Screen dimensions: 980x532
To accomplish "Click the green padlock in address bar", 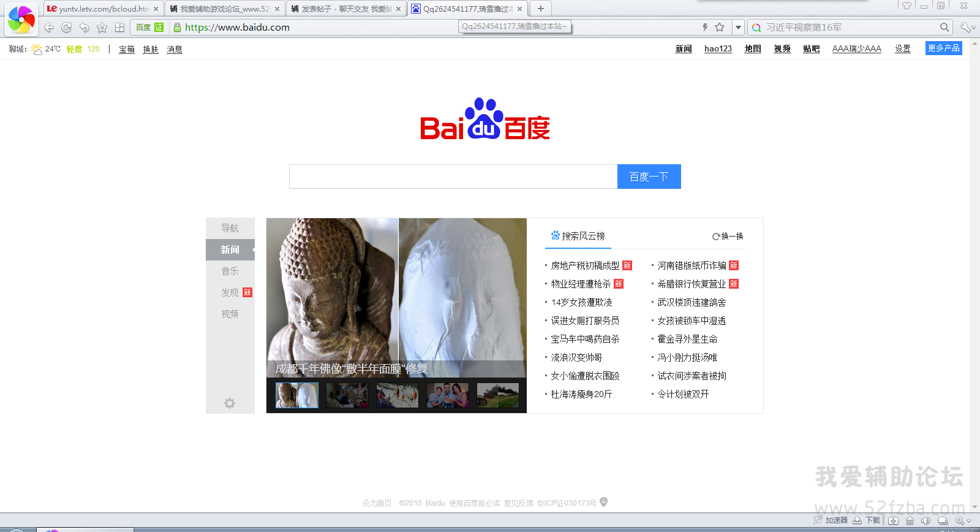I will click(177, 28).
